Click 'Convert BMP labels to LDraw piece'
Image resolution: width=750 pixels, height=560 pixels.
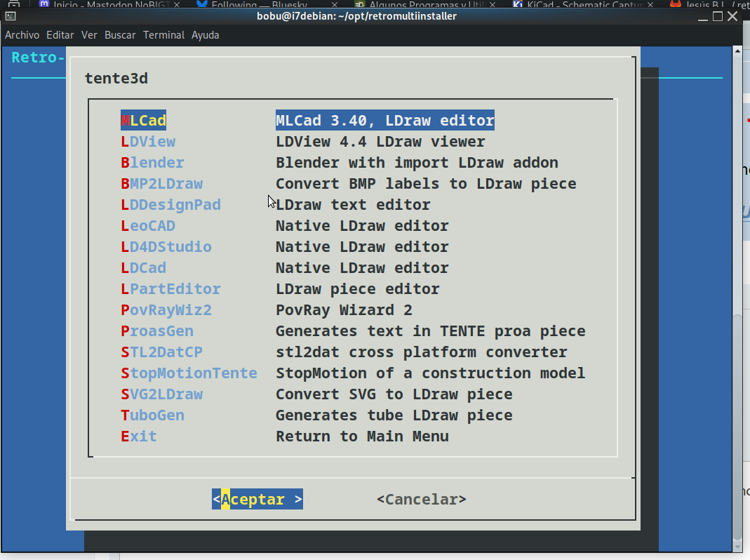426,184
